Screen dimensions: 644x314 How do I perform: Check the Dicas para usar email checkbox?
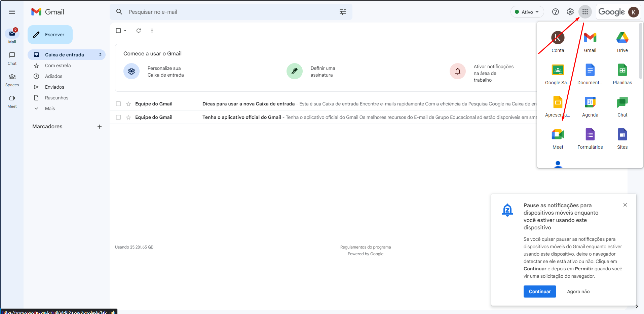click(x=118, y=104)
